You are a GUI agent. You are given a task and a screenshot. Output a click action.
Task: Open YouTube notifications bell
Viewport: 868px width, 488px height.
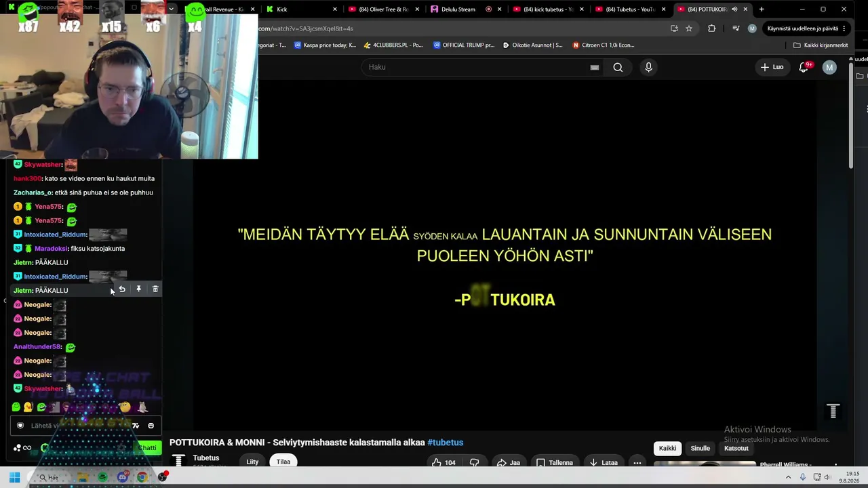point(804,67)
